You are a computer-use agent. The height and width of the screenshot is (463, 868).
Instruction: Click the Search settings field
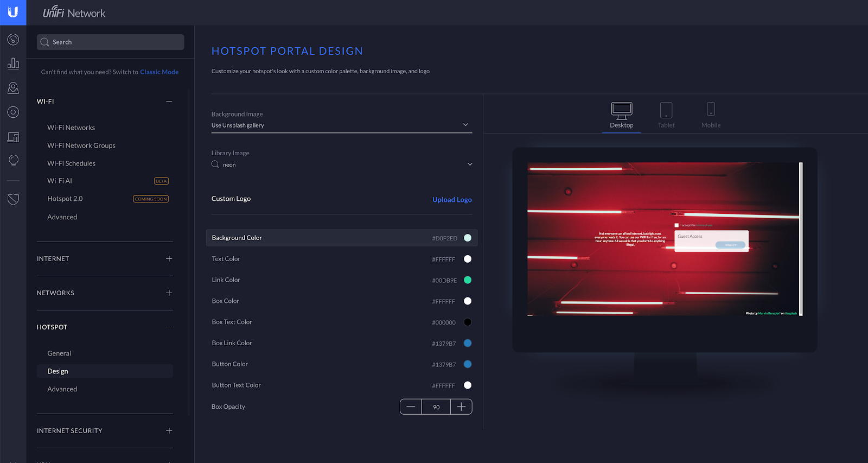tap(110, 42)
